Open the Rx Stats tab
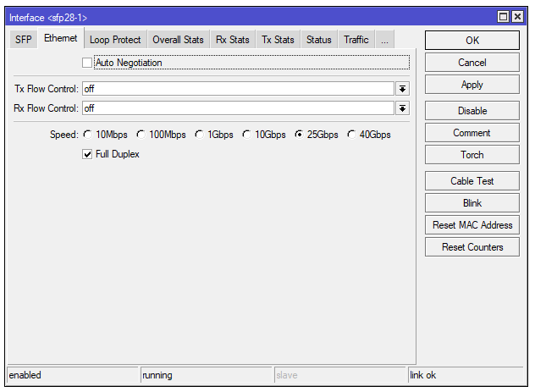This screenshot has width=535, height=392. tap(233, 40)
